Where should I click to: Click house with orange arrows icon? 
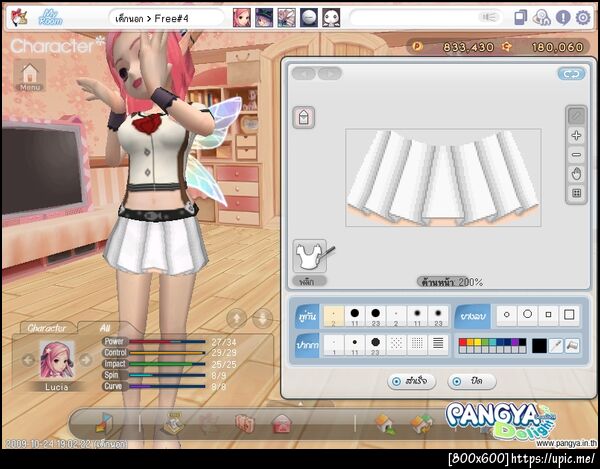(422, 424)
